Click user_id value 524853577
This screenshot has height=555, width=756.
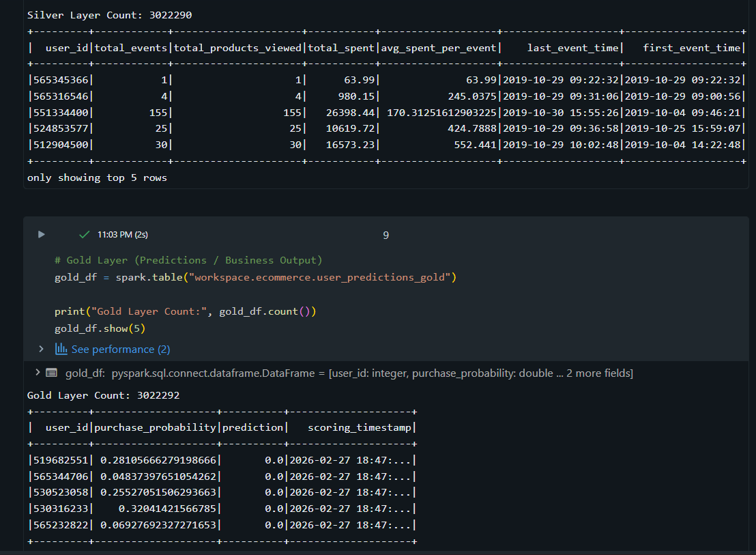[x=61, y=129]
